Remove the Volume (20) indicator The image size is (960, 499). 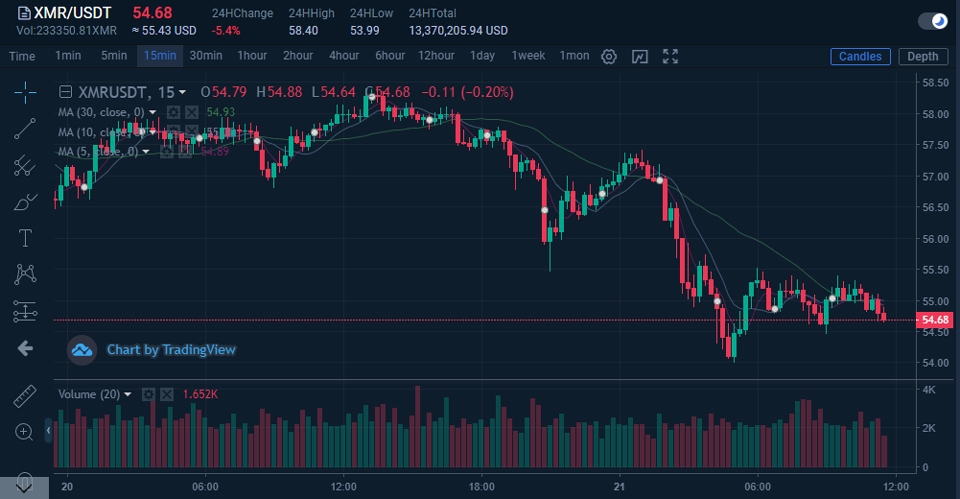[167, 394]
